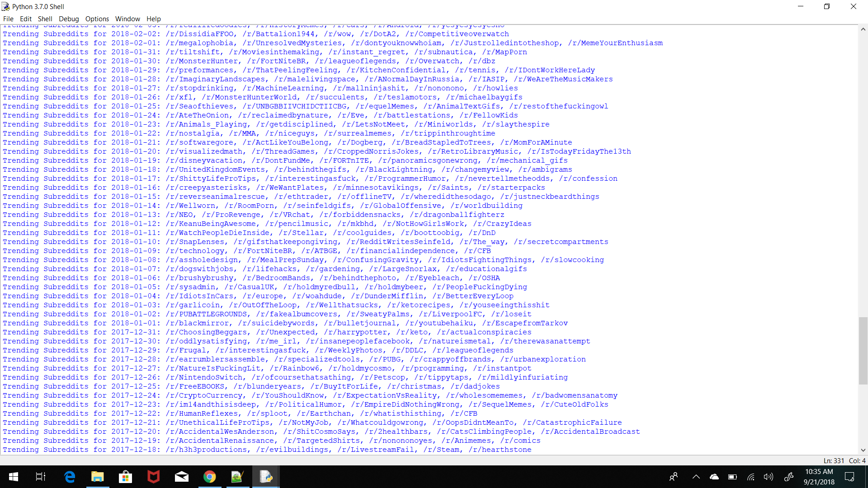Image resolution: width=868 pixels, height=488 pixels.
Task: Open the Windows Start menu
Action: 14,477
